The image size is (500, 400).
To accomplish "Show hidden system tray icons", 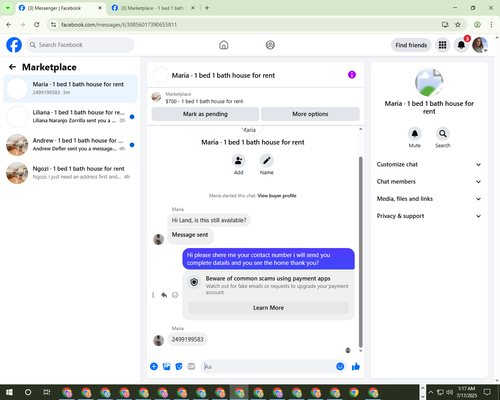I will 431,392.
